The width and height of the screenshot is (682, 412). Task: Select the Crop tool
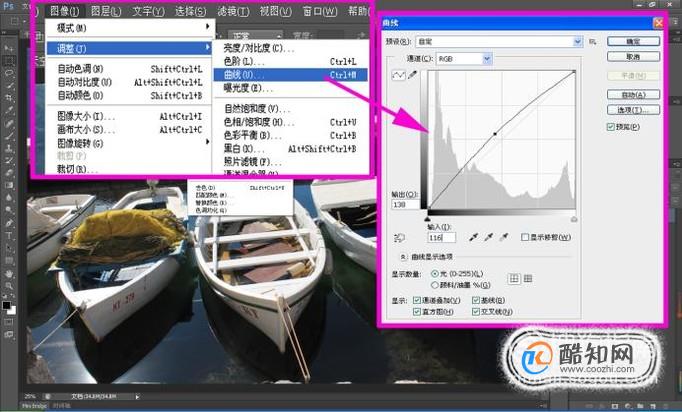pyautogui.click(x=9, y=98)
